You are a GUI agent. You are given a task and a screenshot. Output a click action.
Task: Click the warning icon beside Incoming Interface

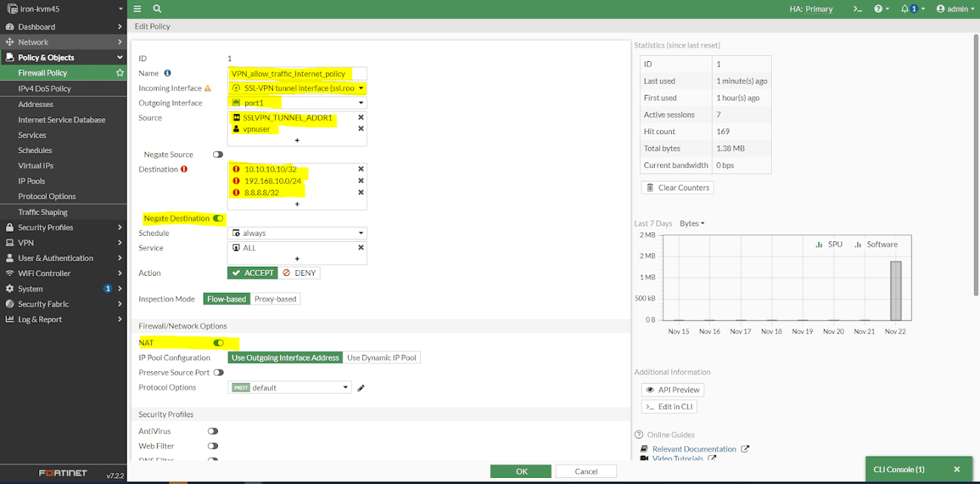pos(208,88)
